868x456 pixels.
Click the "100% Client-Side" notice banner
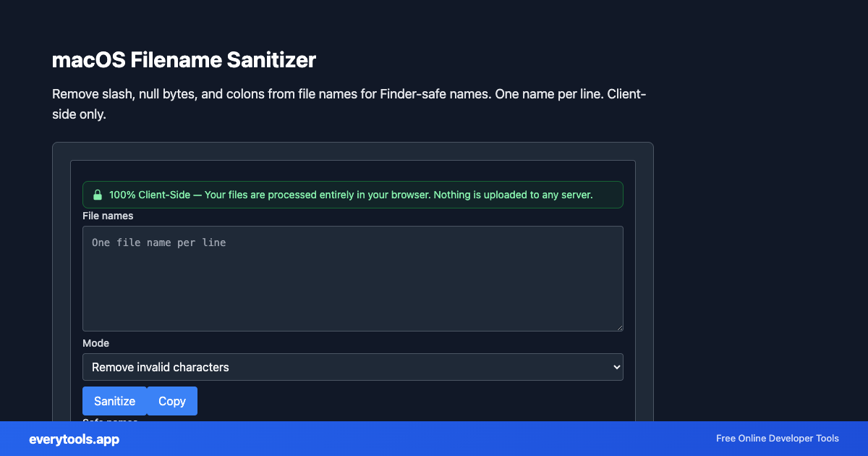pos(352,194)
